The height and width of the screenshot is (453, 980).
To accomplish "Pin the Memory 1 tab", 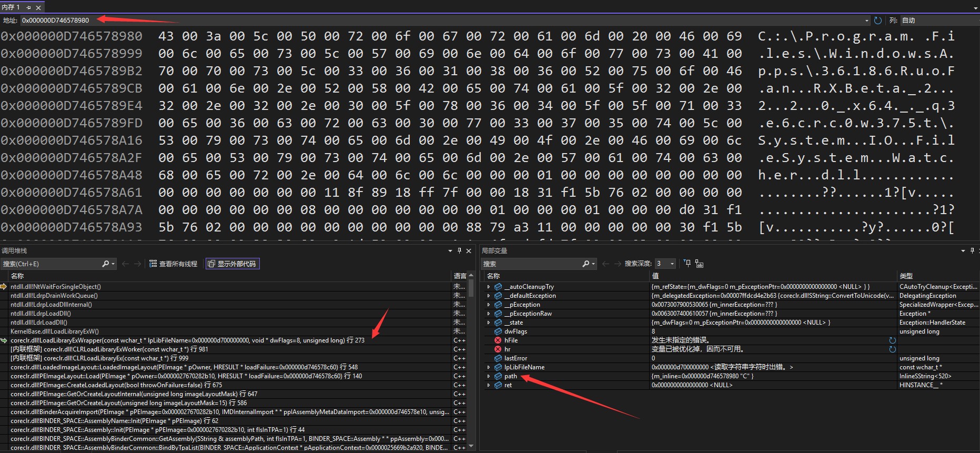I will (28, 8).
